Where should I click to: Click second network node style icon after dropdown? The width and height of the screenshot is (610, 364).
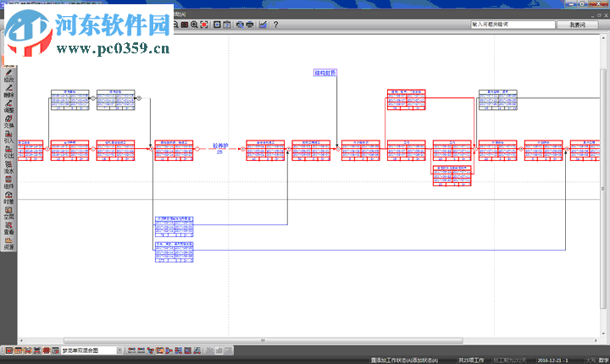pos(141,350)
